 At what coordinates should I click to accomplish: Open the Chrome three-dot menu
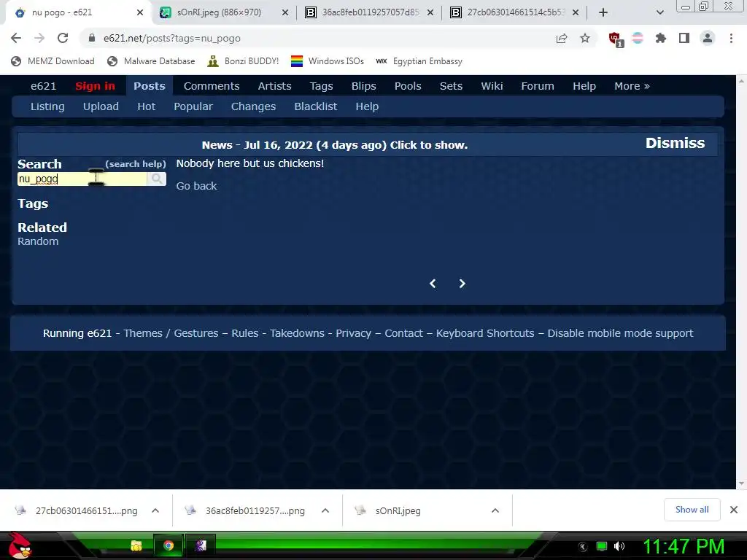[x=731, y=38]
